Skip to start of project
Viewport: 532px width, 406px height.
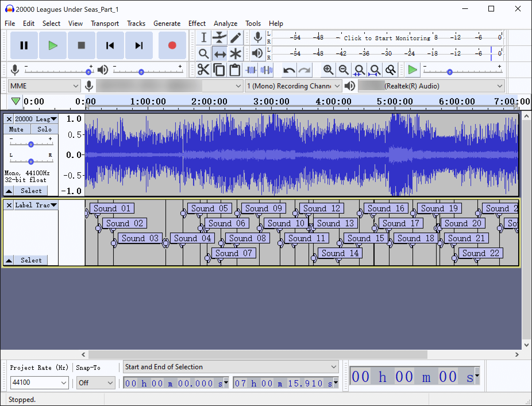click(110, 45)
